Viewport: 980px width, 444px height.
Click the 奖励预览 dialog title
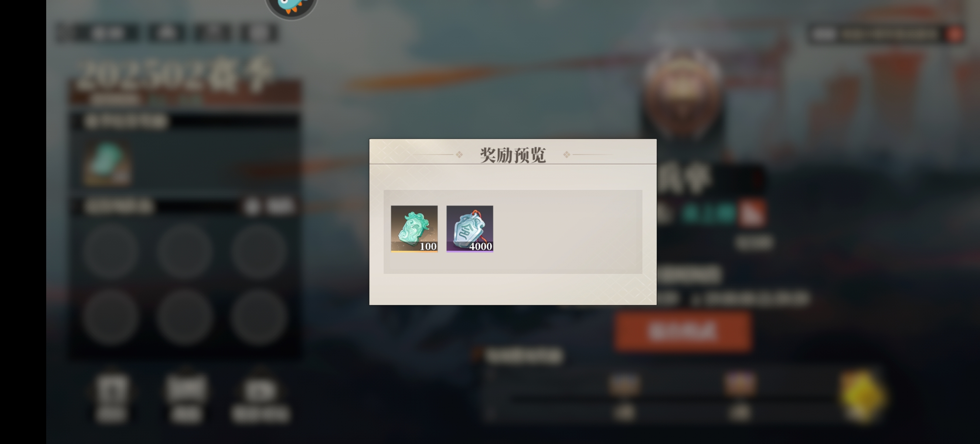coord(513,155)
